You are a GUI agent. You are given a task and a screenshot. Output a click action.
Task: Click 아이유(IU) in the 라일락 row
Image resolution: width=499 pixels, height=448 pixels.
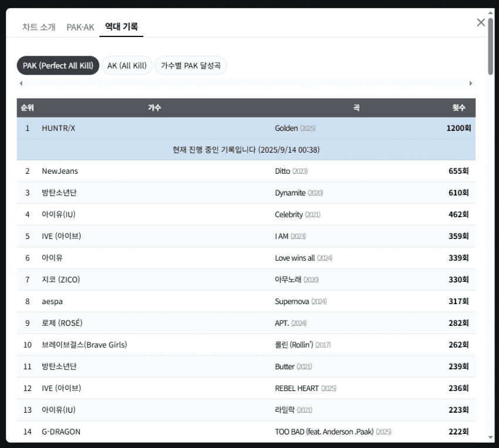(x=59, y=410)
